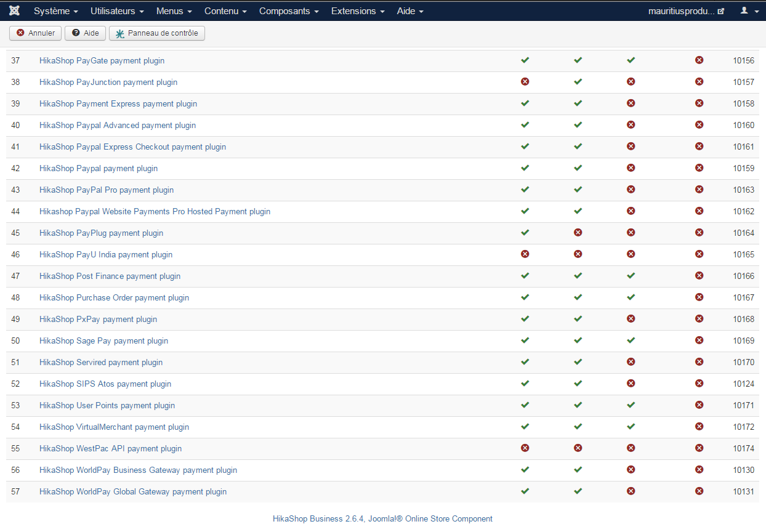Screen dimensions: 766x532
Task: Click the third-column green check for User Points
Action: [x=631, y=405]
